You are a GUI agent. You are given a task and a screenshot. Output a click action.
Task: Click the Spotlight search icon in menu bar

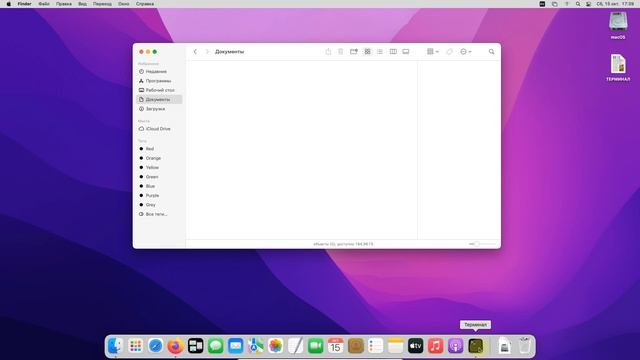578,4
